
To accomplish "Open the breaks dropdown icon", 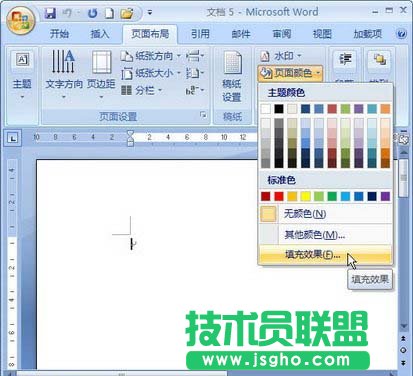I will pyautogui.click(x=195, y=56).
